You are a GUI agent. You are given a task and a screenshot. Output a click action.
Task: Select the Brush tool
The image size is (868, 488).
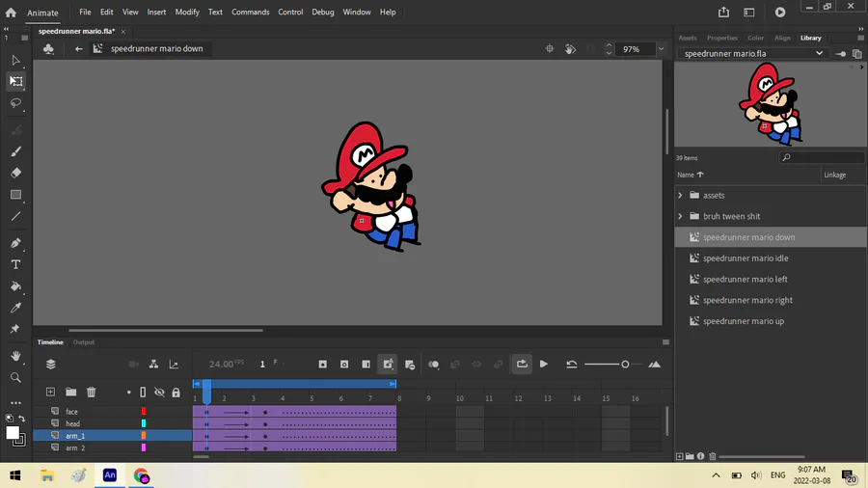[15, 151]
